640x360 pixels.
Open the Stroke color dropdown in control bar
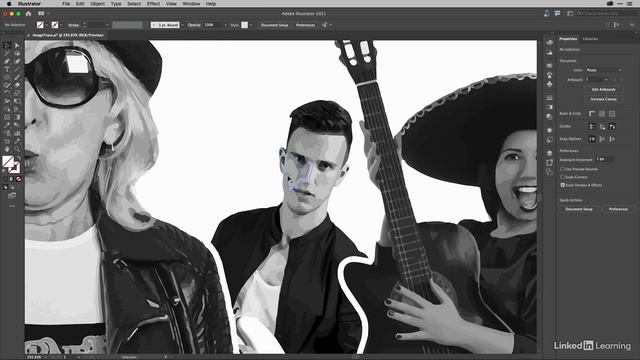point(61,25)
